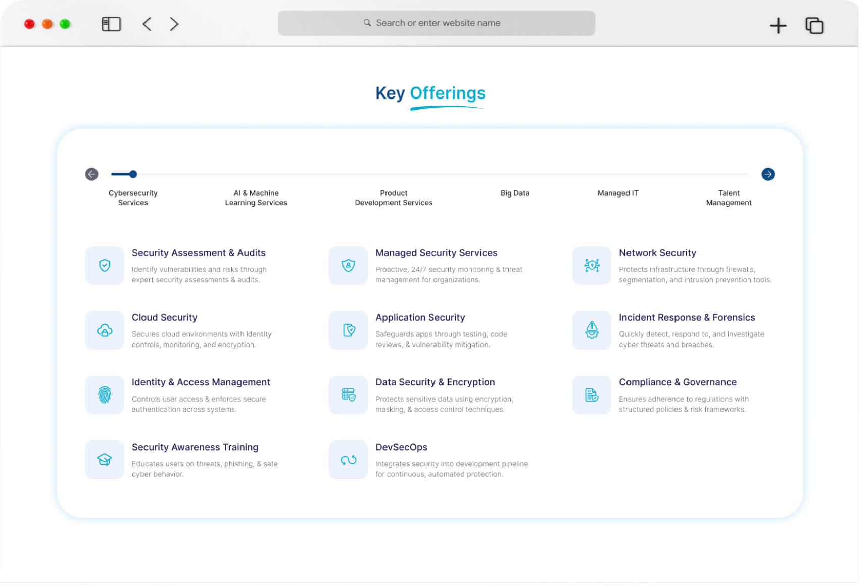The height and width of the screenshot is (588, 868).
Task: Click the Identity & Access Management fingerprint icon
Action: click(x=104, y=395)
